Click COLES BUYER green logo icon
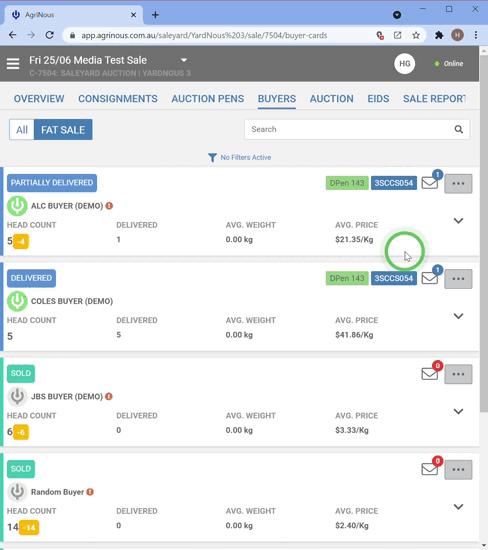Screen dimensions: 488x550 coord(17,301)
